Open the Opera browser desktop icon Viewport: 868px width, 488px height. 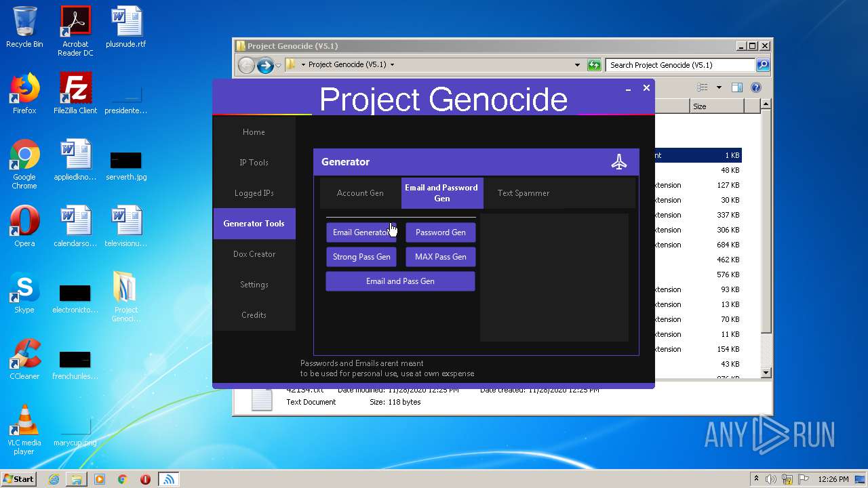coord(24,226)
